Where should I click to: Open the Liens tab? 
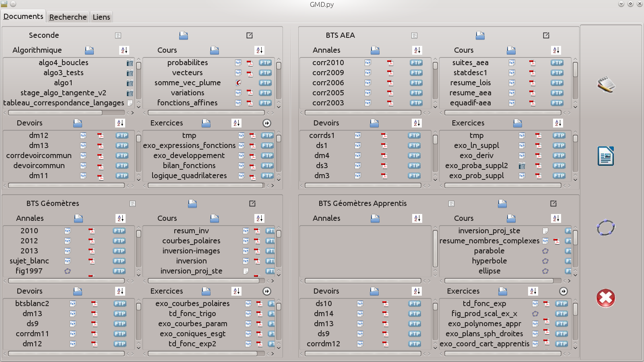pyautogui.click(x=101, y=17)
